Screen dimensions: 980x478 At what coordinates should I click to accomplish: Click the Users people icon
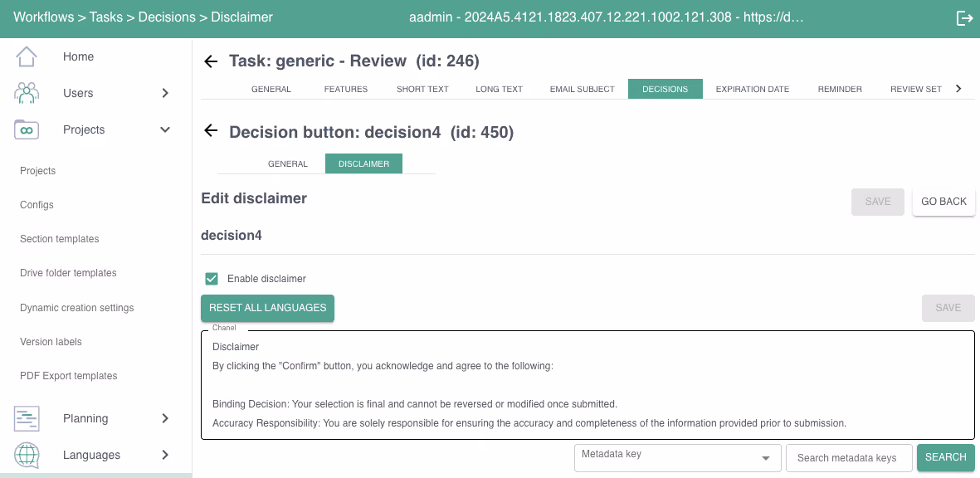pos(27,93)
